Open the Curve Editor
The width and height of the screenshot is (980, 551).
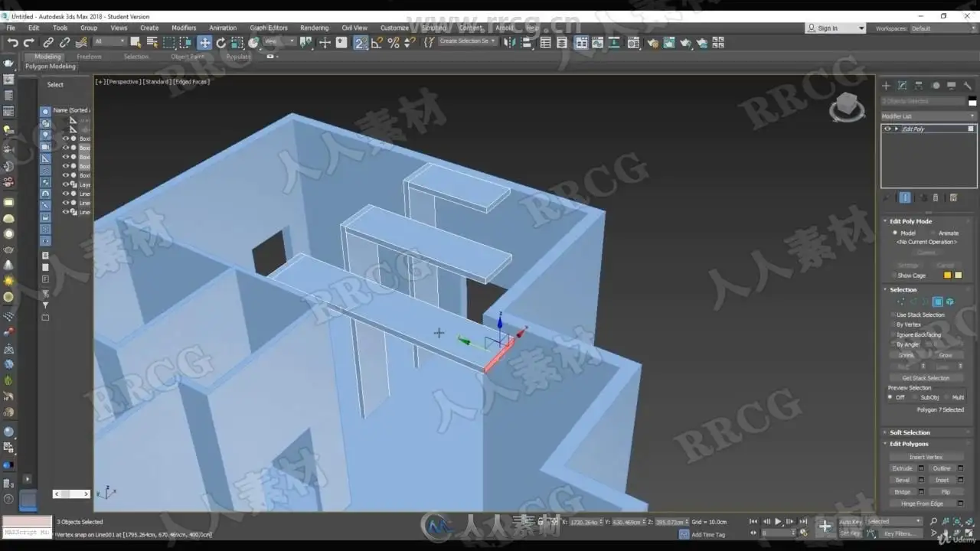pyautogui.click(x=599, y=43)
